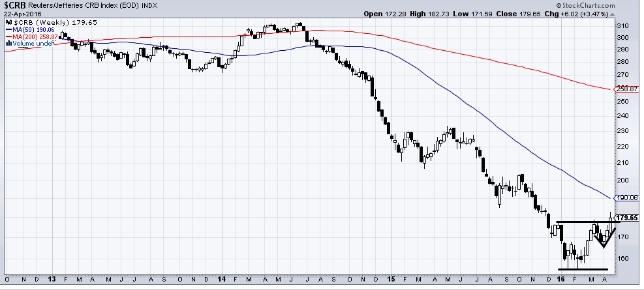Click the volume bars icon beside Volume undef

[x=8, y=44]
